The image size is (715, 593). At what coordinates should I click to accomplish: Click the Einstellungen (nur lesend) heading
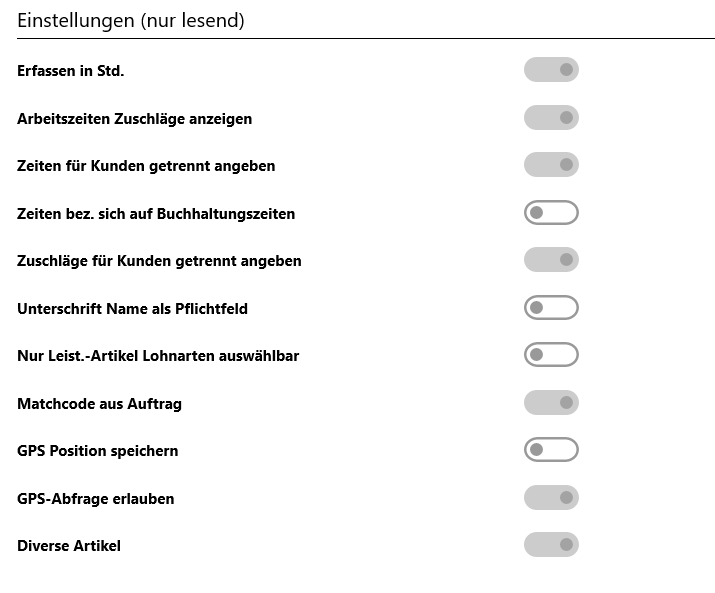click(131, 21)
